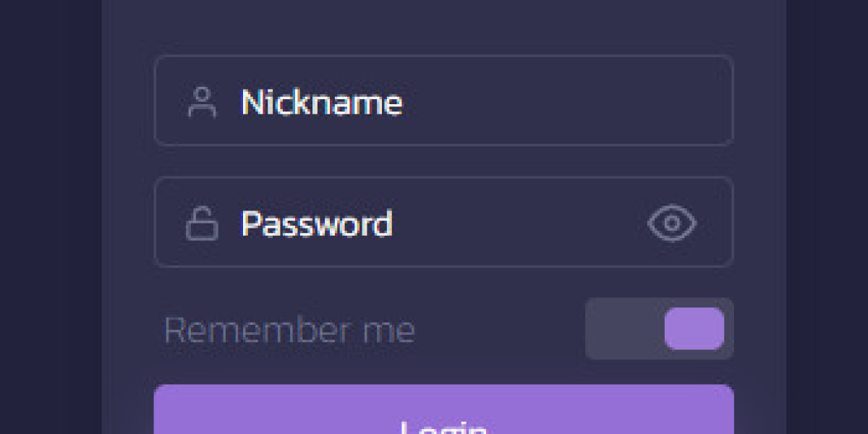Click the open padlock icon beside Password
868x434 pixels.
202,223
